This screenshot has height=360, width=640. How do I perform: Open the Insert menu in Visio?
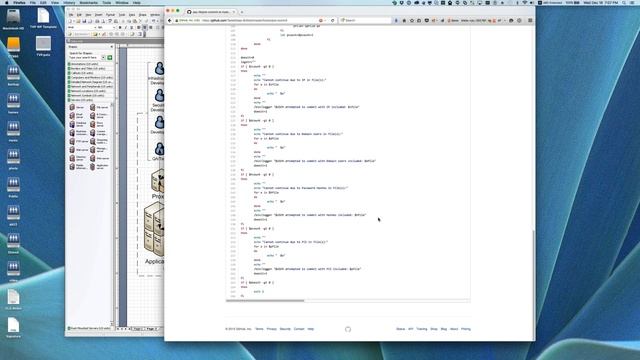[x=98, y=15]
